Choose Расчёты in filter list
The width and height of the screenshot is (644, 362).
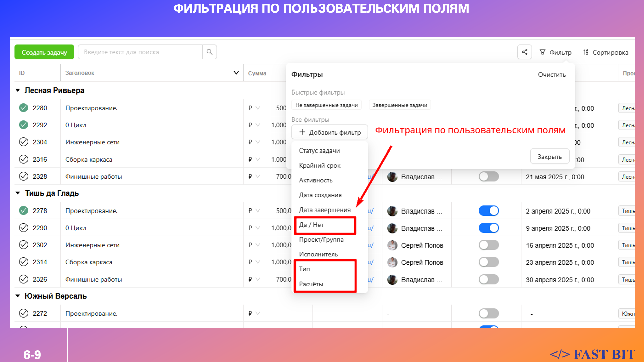click(311, 284)
